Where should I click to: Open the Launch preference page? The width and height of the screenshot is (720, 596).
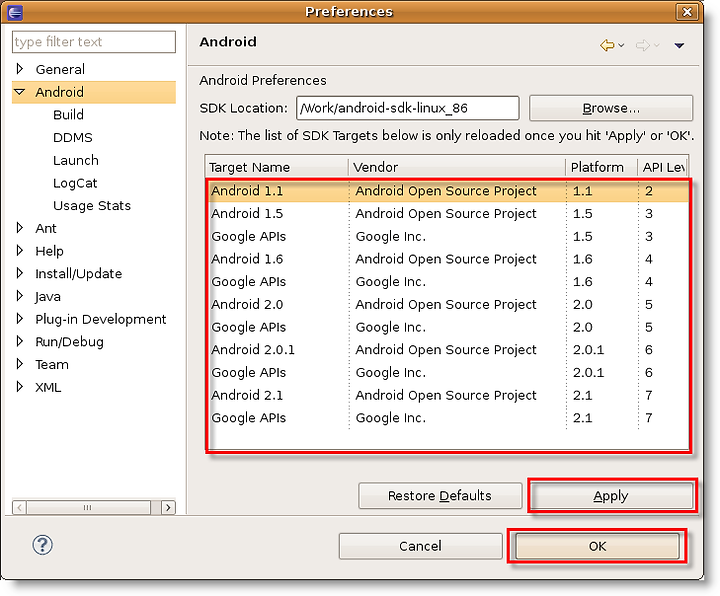tap(76, 160)
